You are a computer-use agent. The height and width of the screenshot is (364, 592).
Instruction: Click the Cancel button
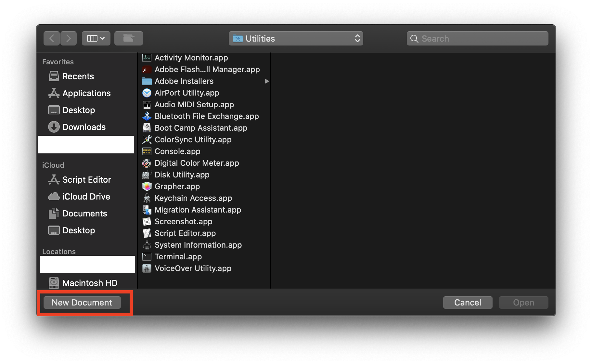point(468,302)
